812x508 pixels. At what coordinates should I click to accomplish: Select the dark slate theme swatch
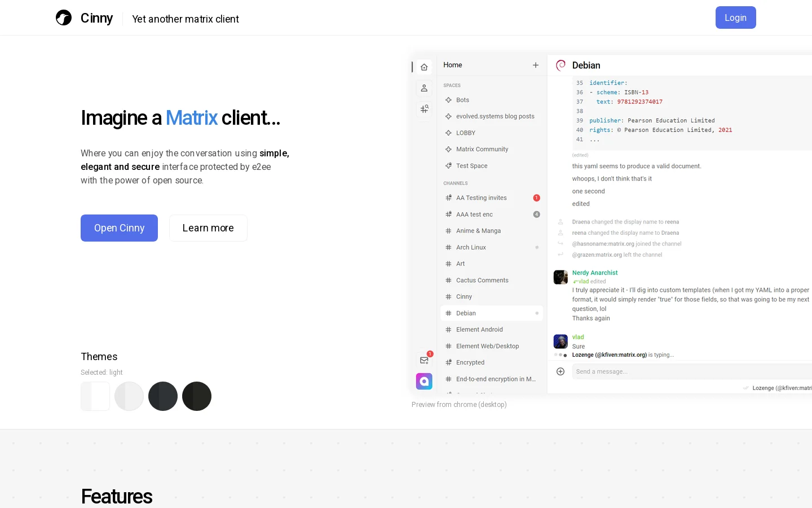[x=163, y=396]
